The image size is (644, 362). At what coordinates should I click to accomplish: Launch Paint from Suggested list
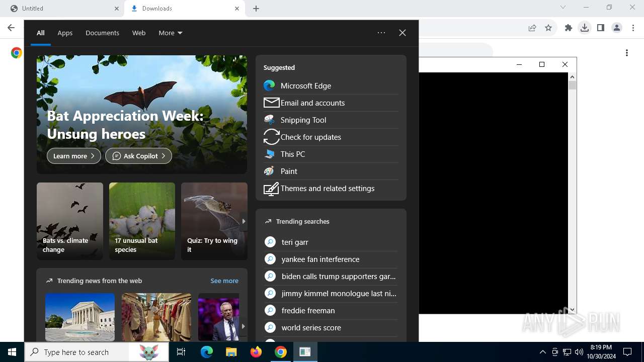coord(331,171)
